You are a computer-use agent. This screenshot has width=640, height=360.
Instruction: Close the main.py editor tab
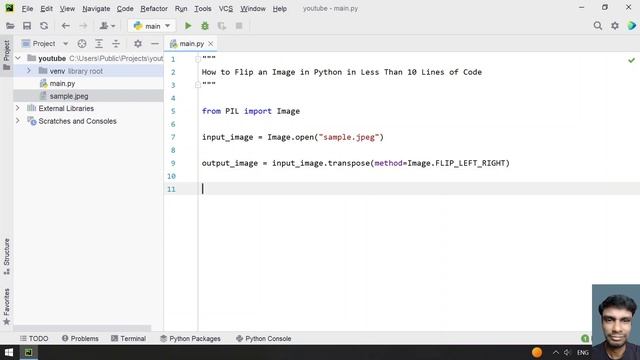pos(211,44)
